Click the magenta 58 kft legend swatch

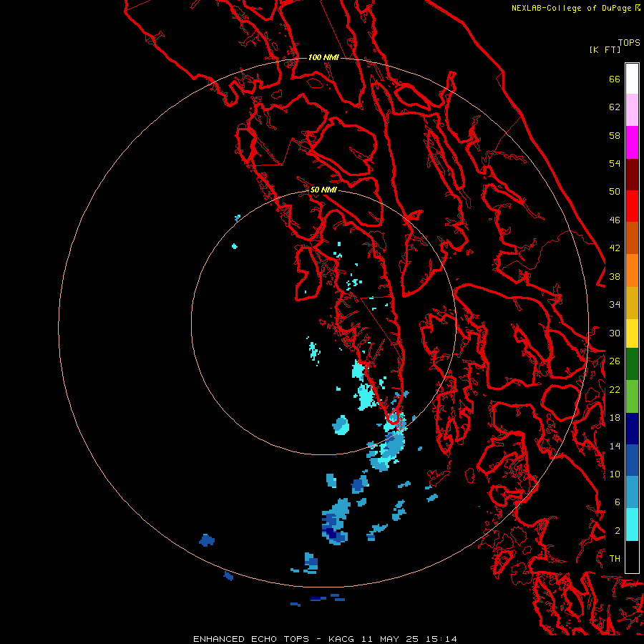(x=632, y=142)
